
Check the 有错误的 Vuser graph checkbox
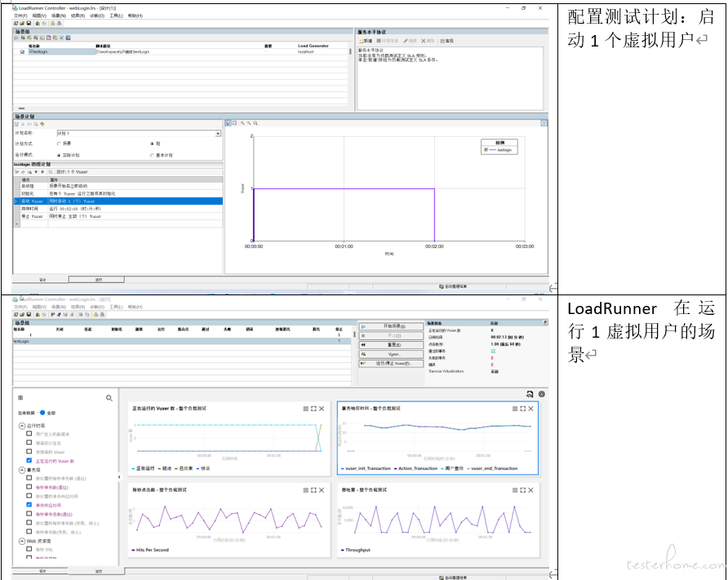click(29, 451)
